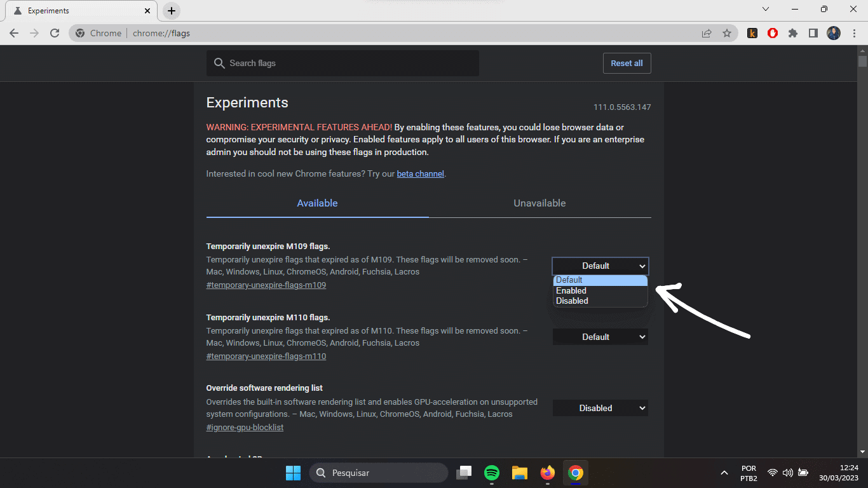868x488 pixels.
Task: Click the volume speaker icon in tray
Action: [x=788, y=473]
